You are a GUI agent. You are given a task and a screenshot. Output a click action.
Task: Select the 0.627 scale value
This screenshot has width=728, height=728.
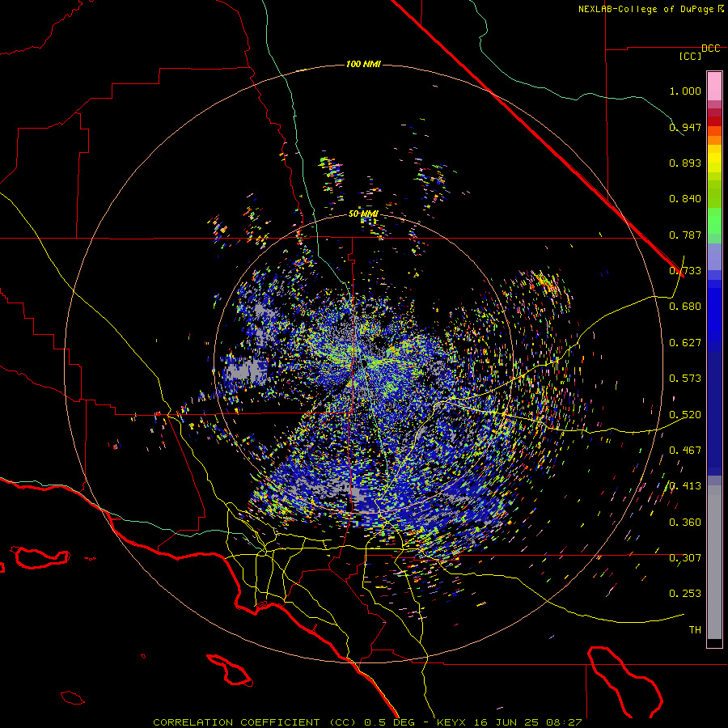tap(685, 343)
